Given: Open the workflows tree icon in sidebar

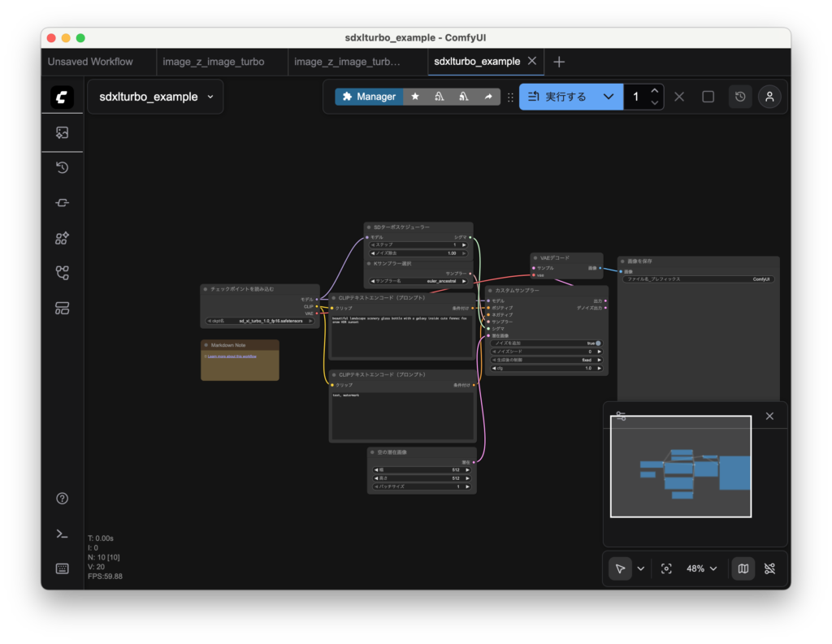Looking at the screenshot, I should coord(62,273).
